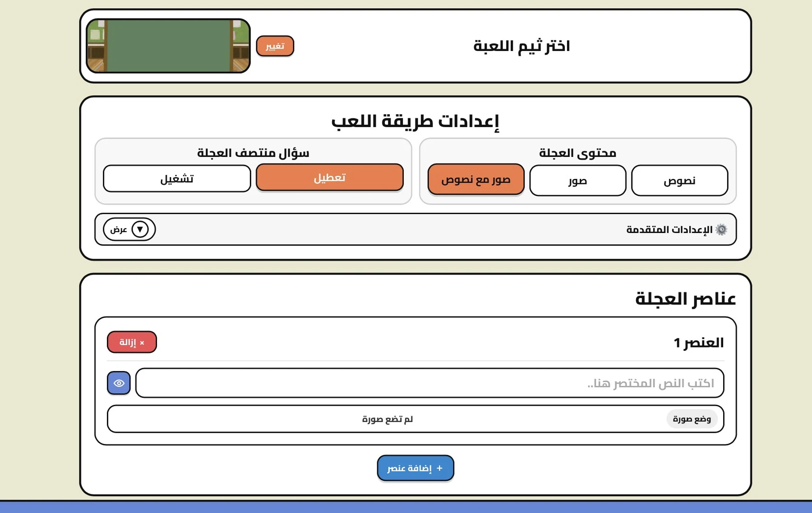Click the إعدادات طريقة اللعب heading
The width and height of the screenshot is (812, 513).
point(415,121)
